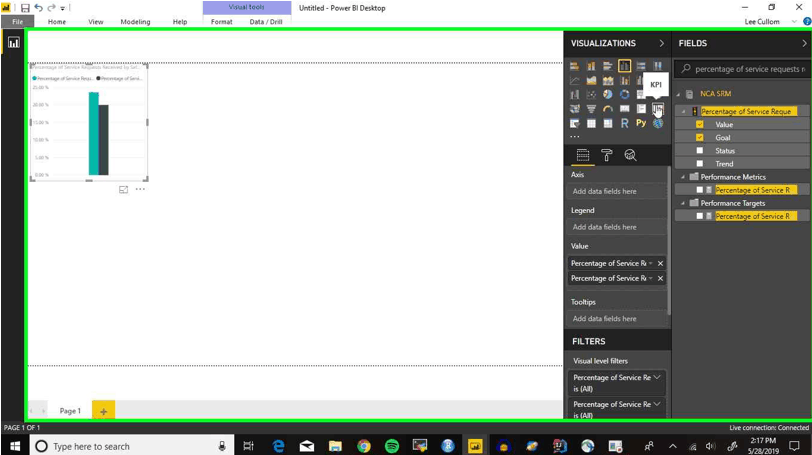Select the donut chart visualization
812x455 pixels.
click(625, 95)
